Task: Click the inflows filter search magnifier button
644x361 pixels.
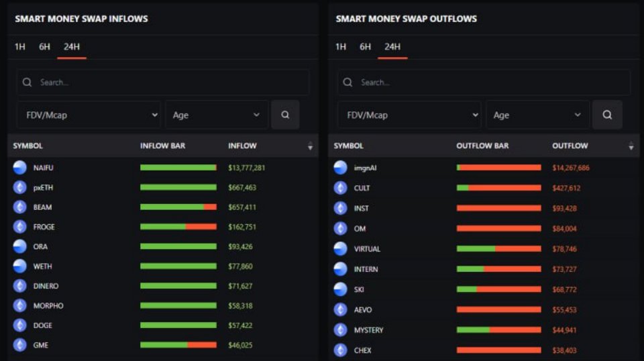Action: [x=285, y=115]
